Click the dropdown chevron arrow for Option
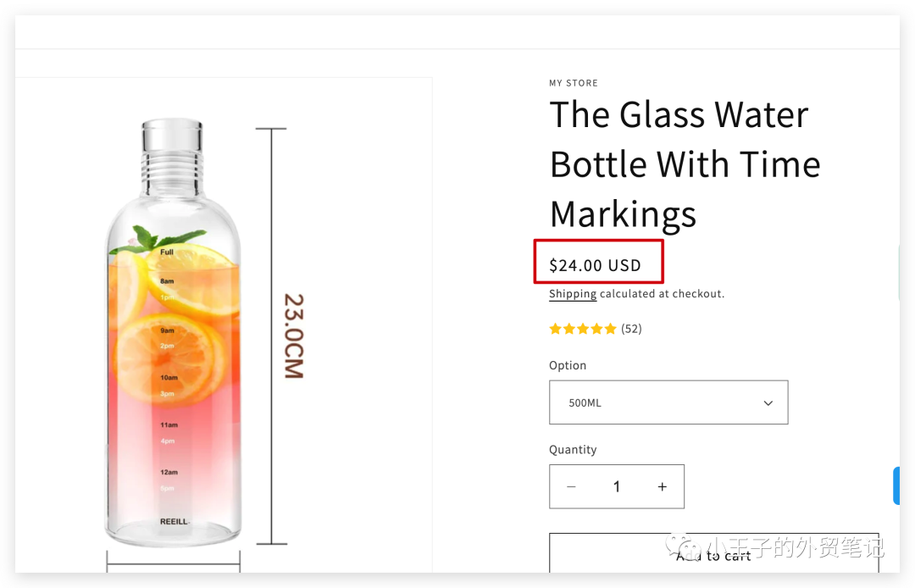The width and height of the screenshot is (915, 588). point(768,403)
